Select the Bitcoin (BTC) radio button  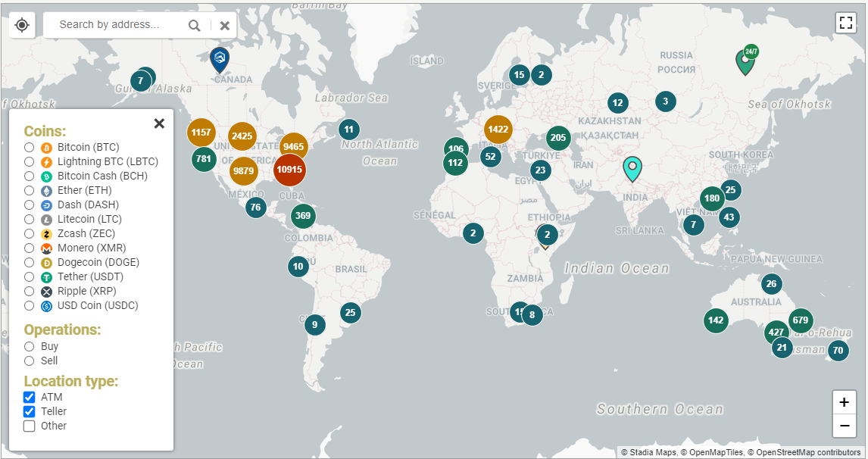click(29, 147)
